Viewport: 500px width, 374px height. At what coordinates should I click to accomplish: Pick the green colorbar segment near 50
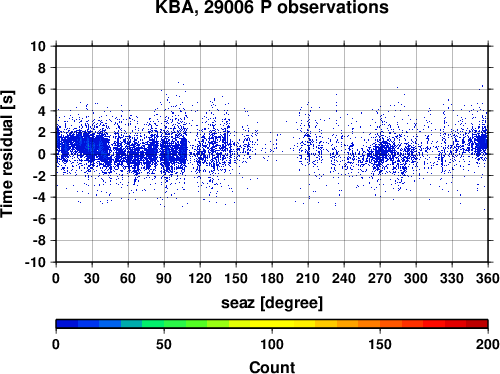pos(164,324)
